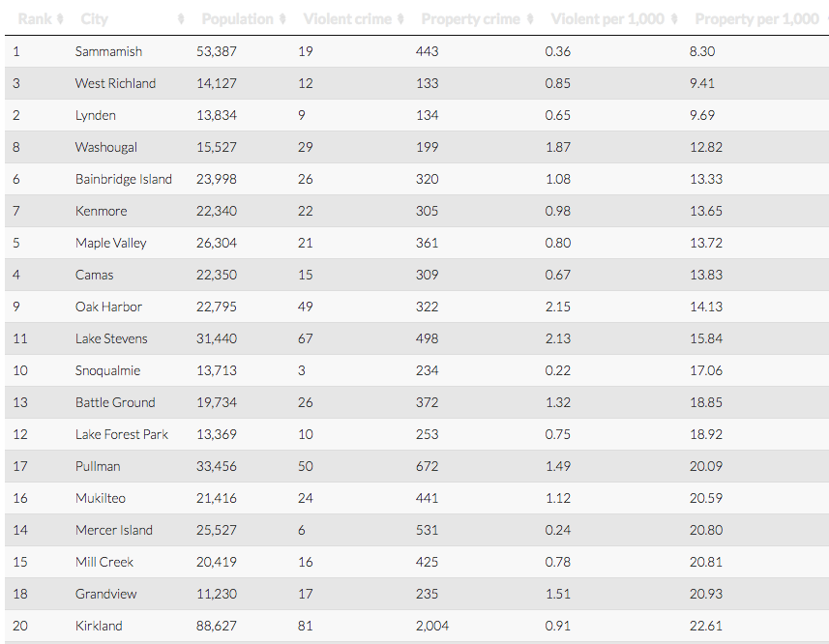This screenshot has height=644, width=829.
Task: Sort Property crime column via arrow icon
Action: point(529,19)
